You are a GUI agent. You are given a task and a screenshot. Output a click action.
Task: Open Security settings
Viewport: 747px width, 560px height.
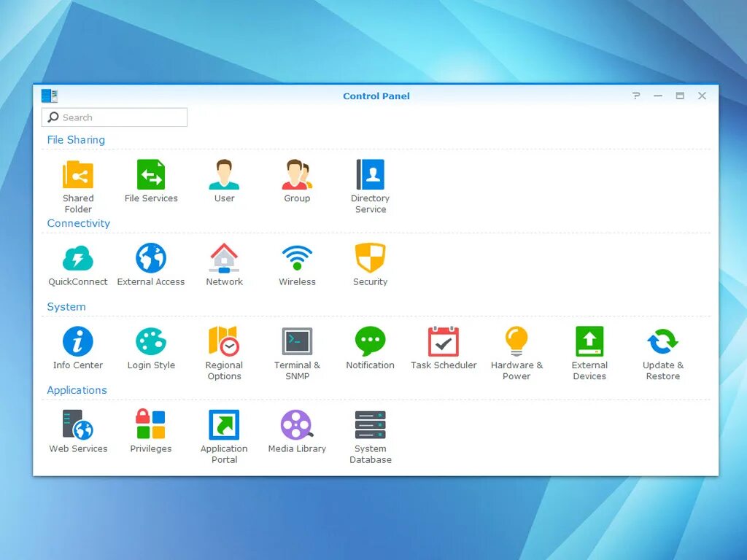(370, 259)
